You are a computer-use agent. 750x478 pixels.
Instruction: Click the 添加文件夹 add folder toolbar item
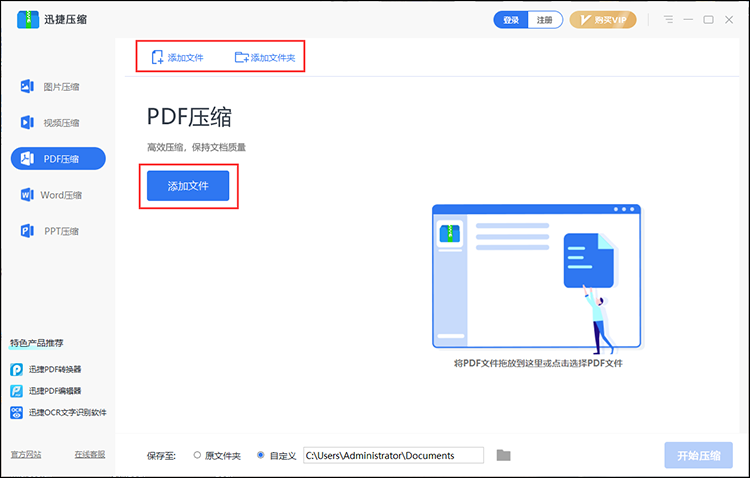point(265,57)
